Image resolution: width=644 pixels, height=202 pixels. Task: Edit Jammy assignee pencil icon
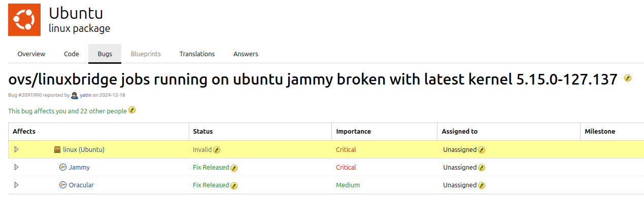(482, 168)
